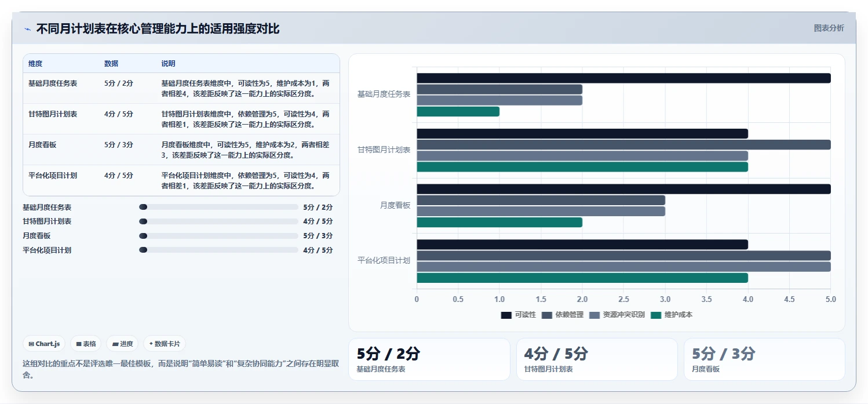Open the 4分 / 5分 甘特图月计划表 stat card
The height and width of the screenshot is (404, 868).
coord(597,359)
